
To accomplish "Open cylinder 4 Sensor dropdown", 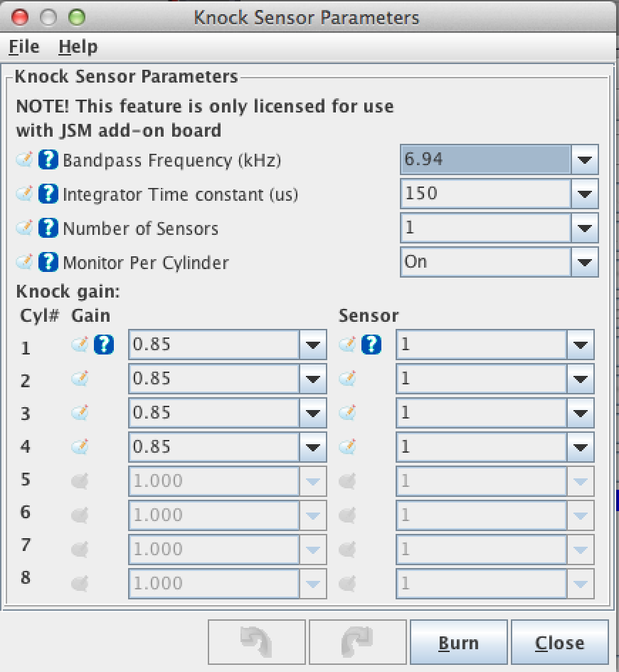I will [x=580, y=447].
